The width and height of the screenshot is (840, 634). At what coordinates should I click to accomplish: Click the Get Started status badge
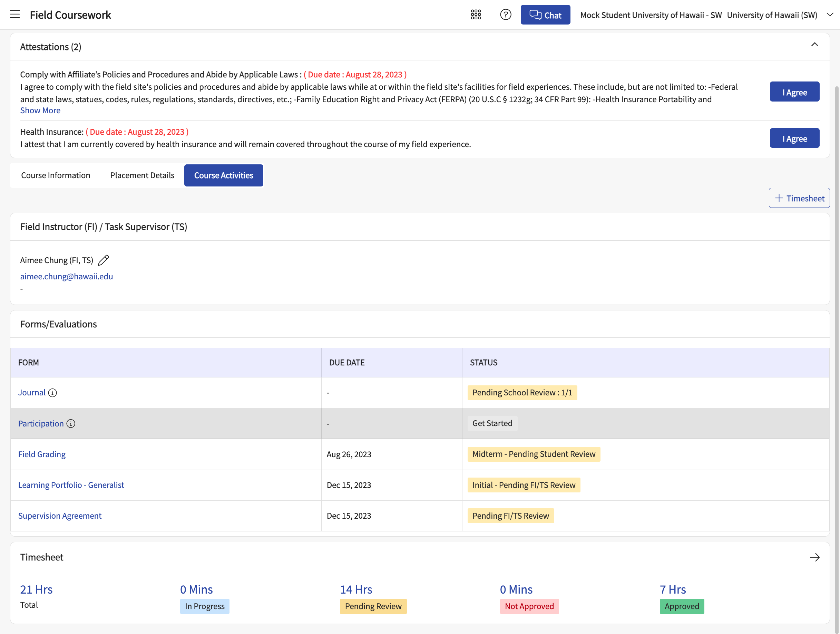point(492,423)
